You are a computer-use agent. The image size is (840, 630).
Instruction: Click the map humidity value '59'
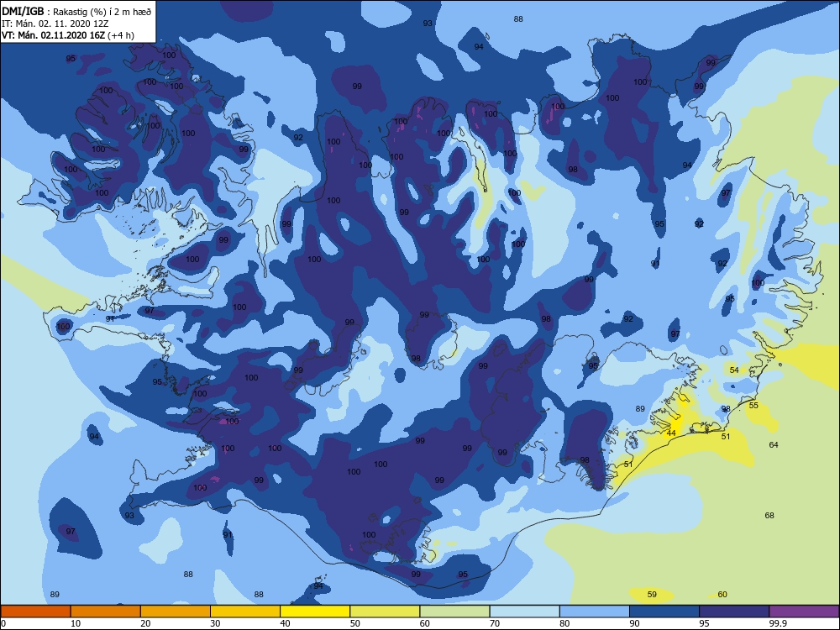pos(652,594)
